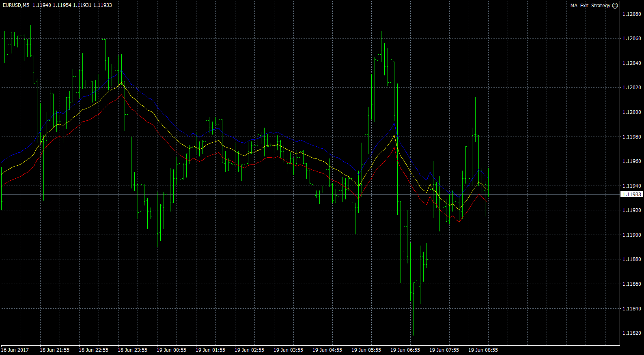
Task: Click the 1.12020 price scale label
Action: (632, 88)
